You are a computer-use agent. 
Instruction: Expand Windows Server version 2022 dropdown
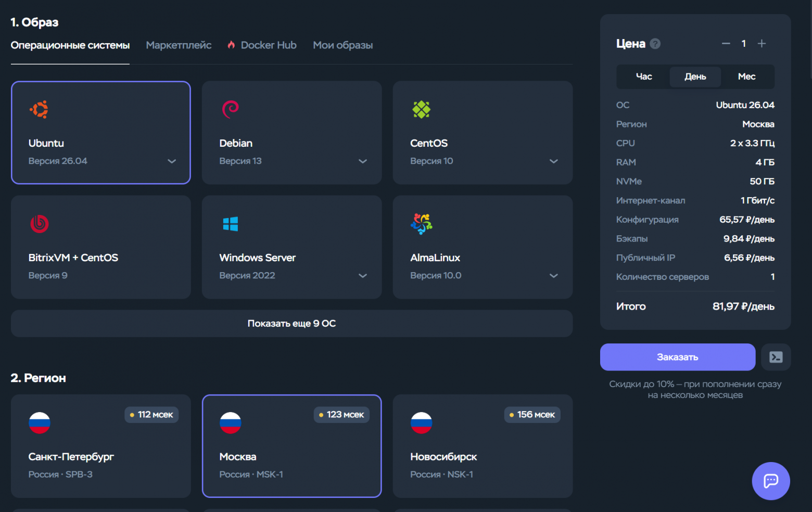(x=363, y=276)
